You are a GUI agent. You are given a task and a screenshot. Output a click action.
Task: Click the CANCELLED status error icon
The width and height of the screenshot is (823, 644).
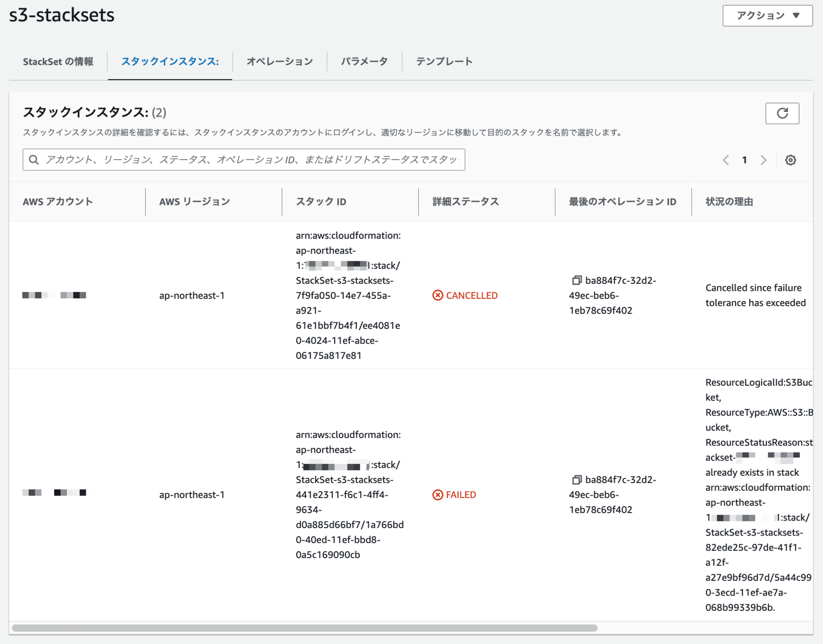coord(438,295)
